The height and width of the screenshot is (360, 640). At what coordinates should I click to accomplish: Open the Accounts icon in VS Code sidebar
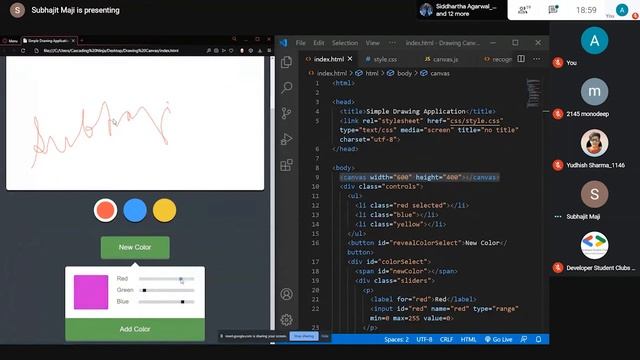[287, 294]
